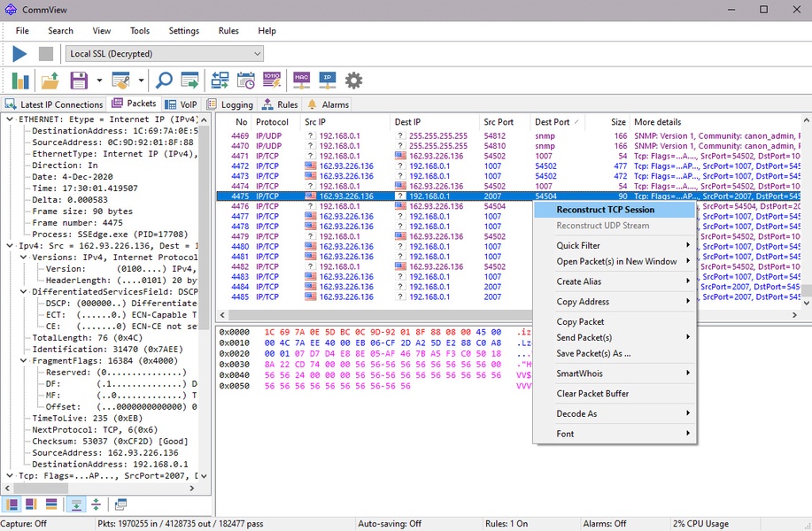Click the open folder toolbar icon
This screenshot has height=531, width=812.
coord(50,81)
